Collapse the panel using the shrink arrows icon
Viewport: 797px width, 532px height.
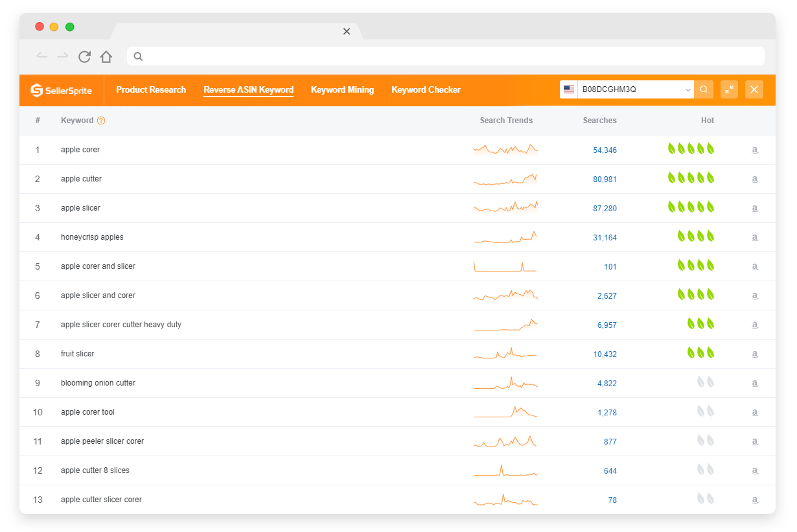coord(729,89)
